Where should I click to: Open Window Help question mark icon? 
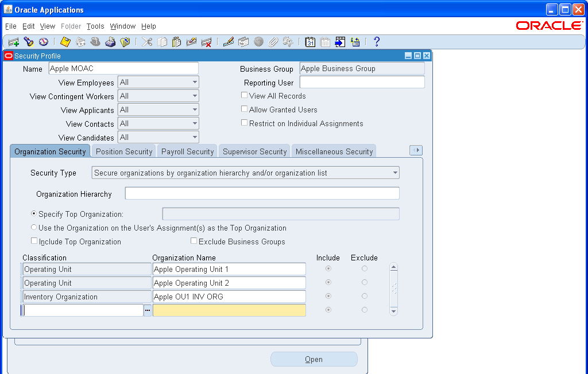(377, 42)
